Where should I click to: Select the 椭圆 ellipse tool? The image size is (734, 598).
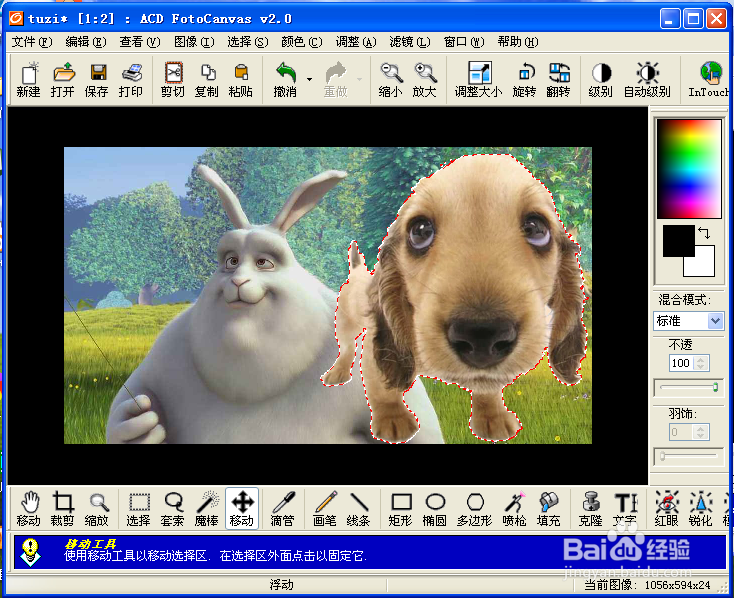click(435, 509)
